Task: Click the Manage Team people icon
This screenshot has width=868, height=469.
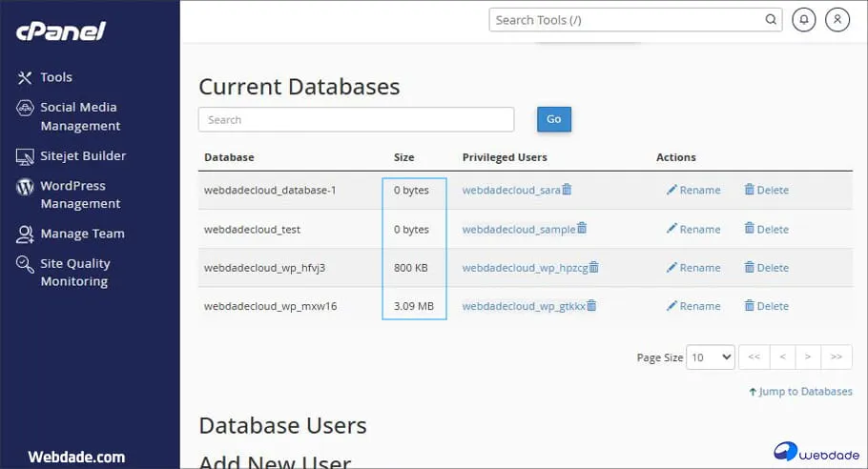Action: (x=25, y=234)
